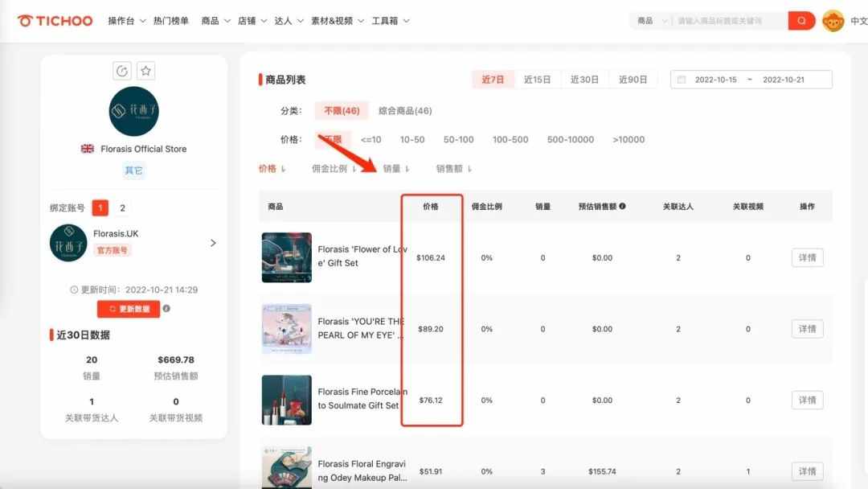
Task: Expand the 素材&视频 navigation menu
Action: 338,21
